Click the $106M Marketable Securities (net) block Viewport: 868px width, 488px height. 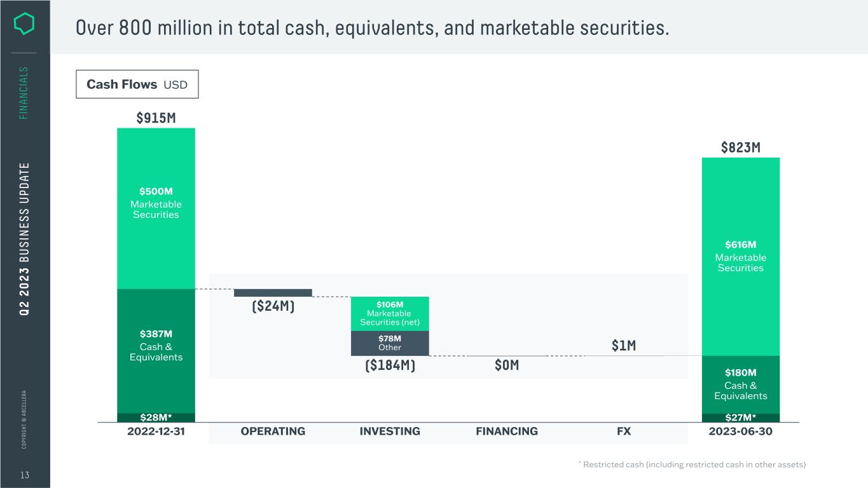click(390, 313)
